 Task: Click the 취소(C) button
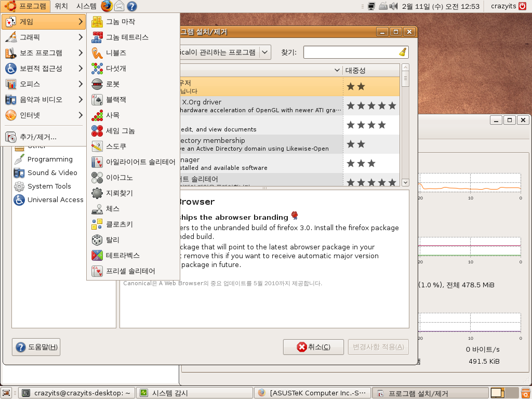point(313,347)
